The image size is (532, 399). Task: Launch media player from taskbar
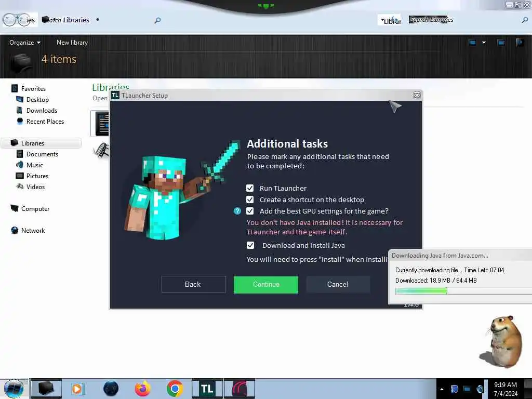click(x=77, y=389)
